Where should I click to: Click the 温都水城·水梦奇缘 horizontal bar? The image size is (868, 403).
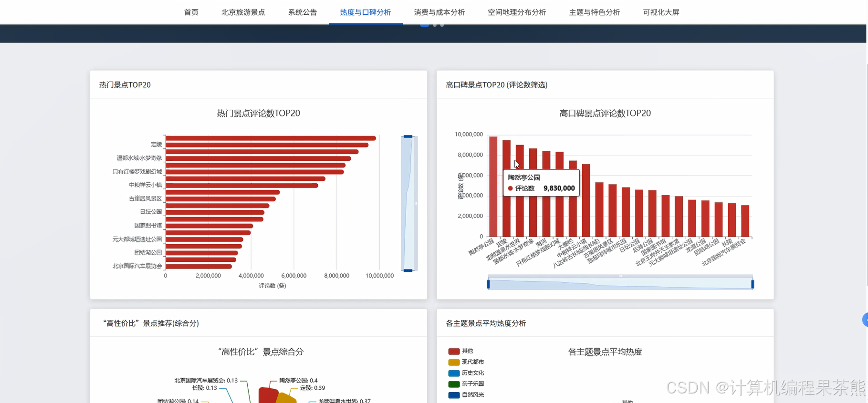(258, 158)
